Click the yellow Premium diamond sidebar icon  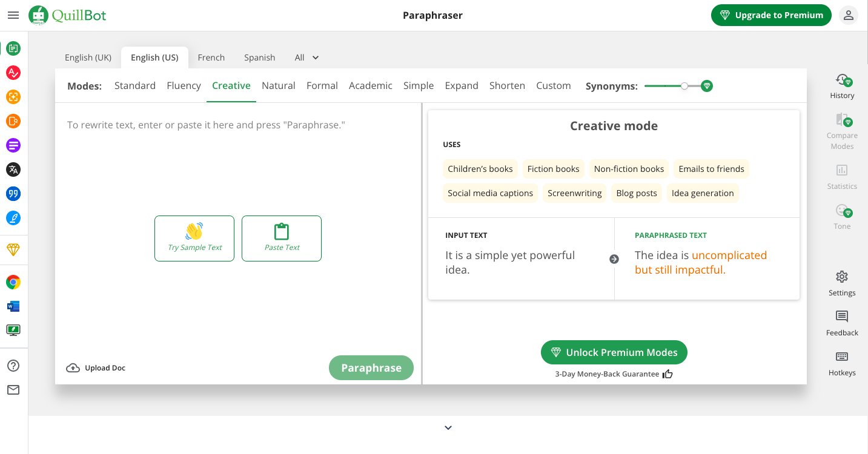click(x=13, y=249)
